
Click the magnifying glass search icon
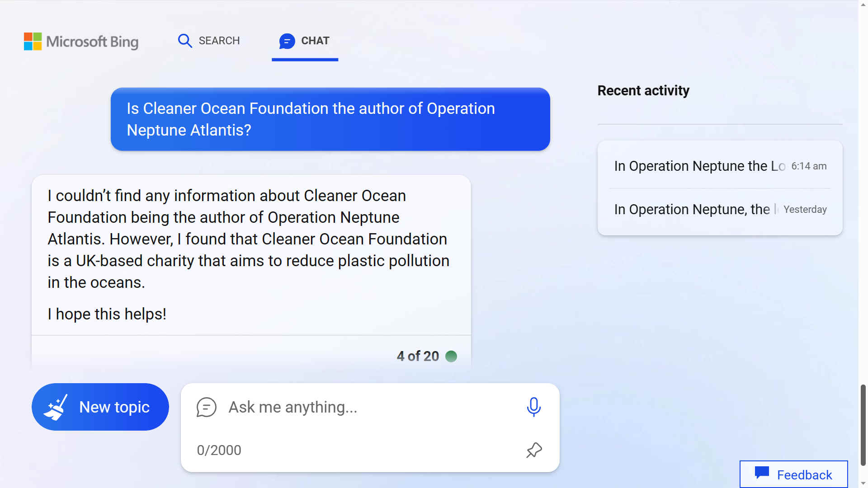[x=185, y=41]
